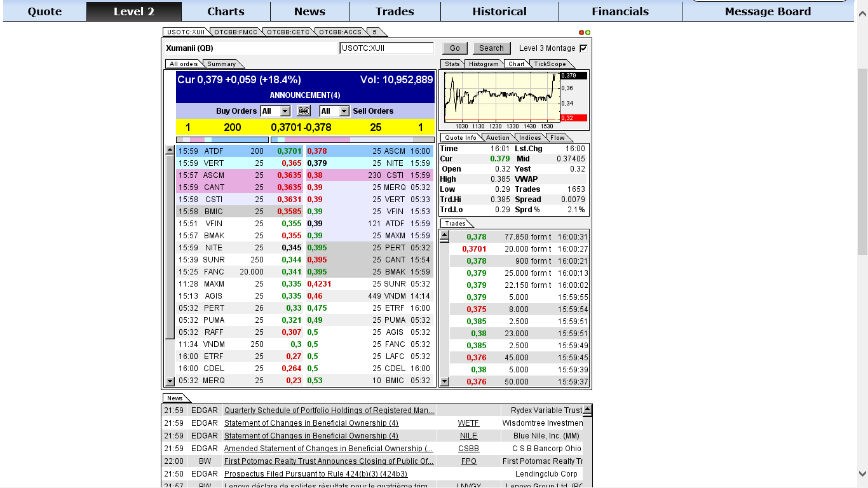The width and height of the screenshot is (868, 488).
Task: Switch to the Summary orders tab
Action: pos(222,64)
